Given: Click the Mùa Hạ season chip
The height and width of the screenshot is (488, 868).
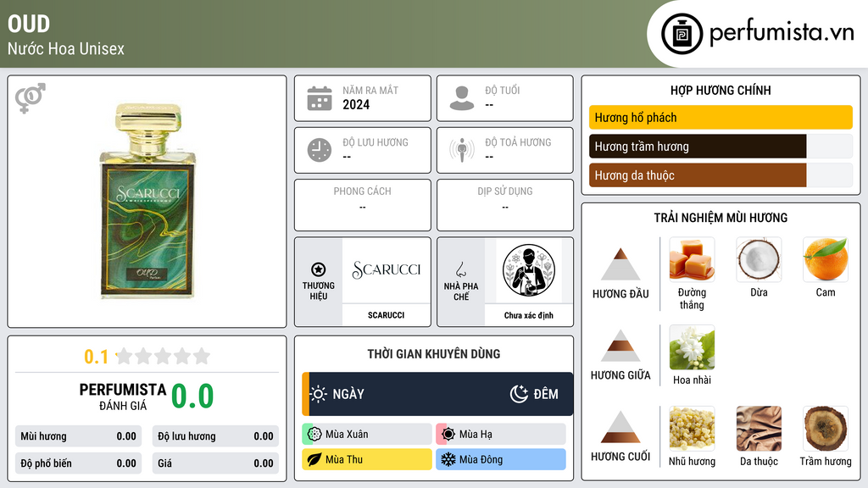Looking at the screenshot, I should click(501, 435).
